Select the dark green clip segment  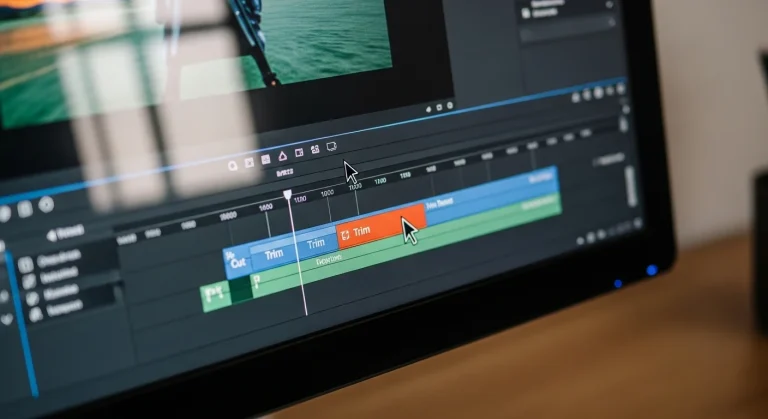tap(241, 289)
